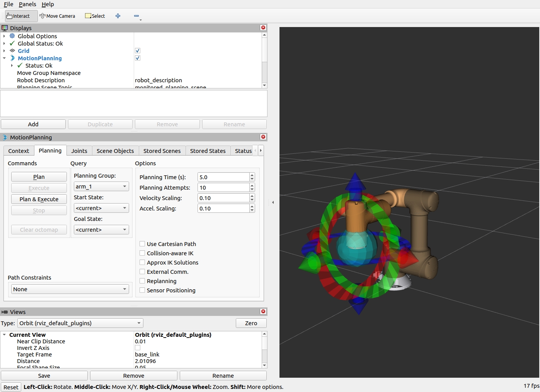The image size is (540, 392).
Task: Choose the Select tool
Action: click(x=95, y=16)
